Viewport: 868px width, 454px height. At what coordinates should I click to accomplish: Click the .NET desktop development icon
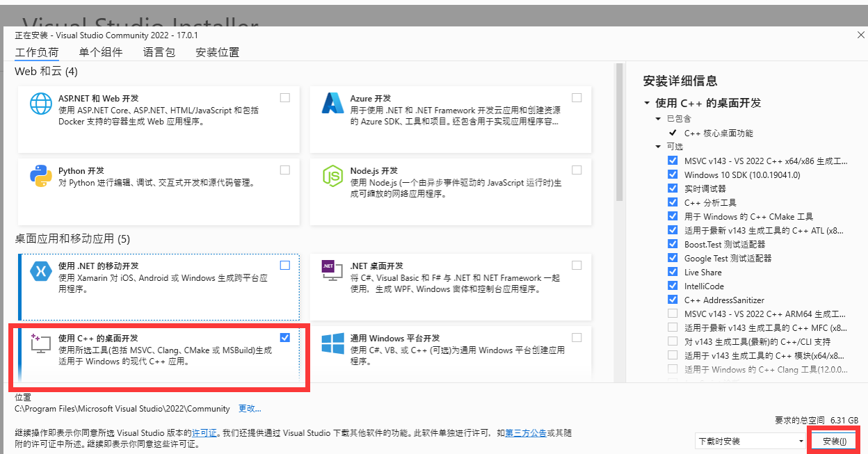click(x=332, y=271)
